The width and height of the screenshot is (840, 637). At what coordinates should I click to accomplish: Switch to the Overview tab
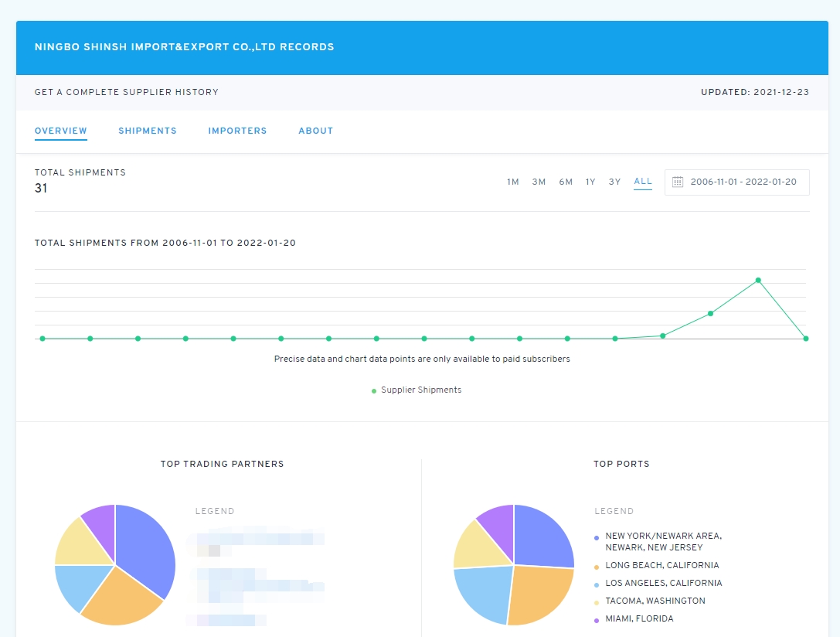point(60,131)
